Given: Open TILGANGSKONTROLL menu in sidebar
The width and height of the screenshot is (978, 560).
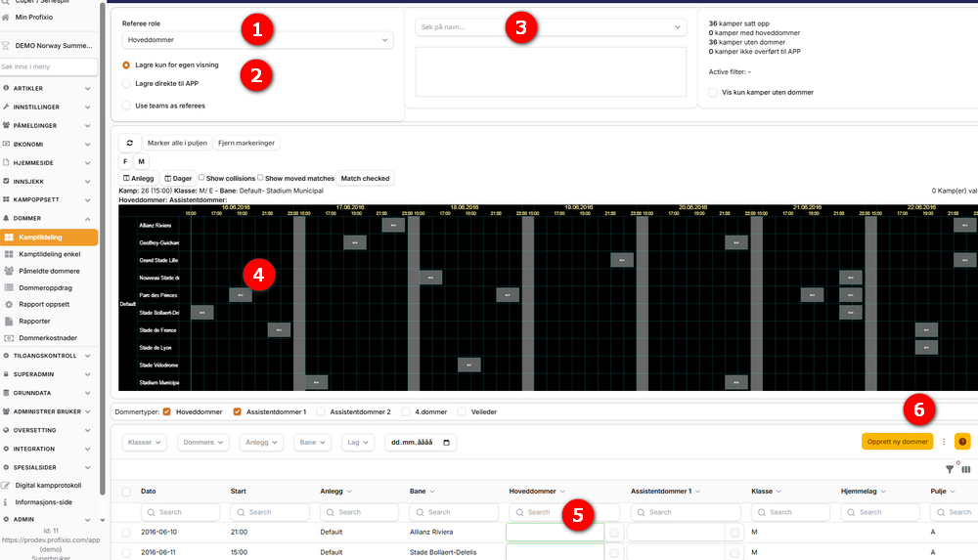Looking at the screenshot, I should (x=48, y=356).
